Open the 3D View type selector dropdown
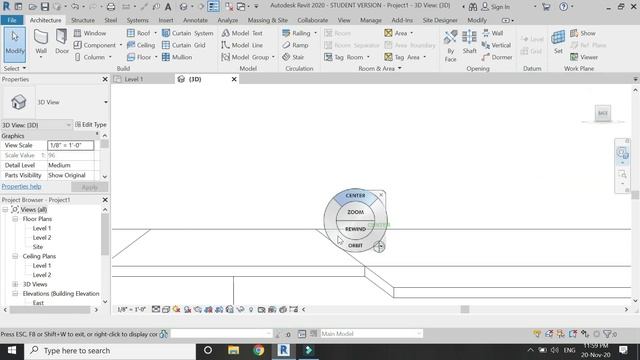Viewport: 640px width, 360px height. (x=106, y=102)
